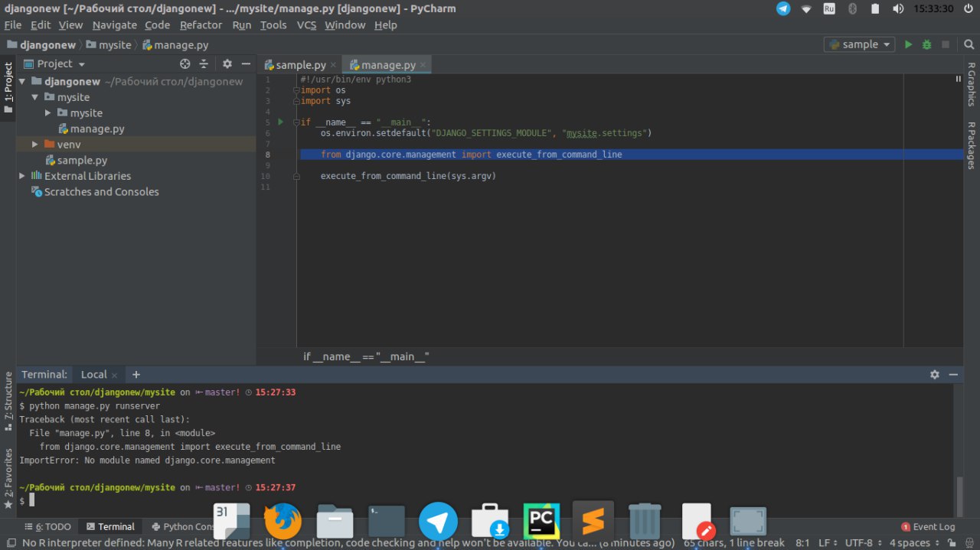Click the Collapse All icon in Project panel

[x=204, y=64]
